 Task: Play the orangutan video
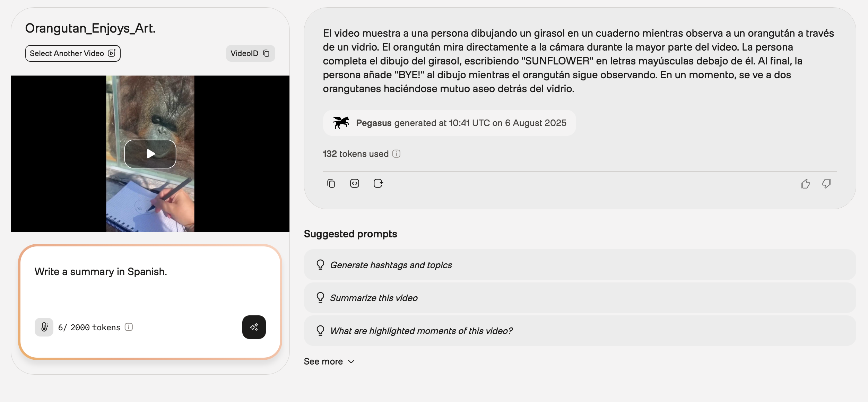pos(150,154)
